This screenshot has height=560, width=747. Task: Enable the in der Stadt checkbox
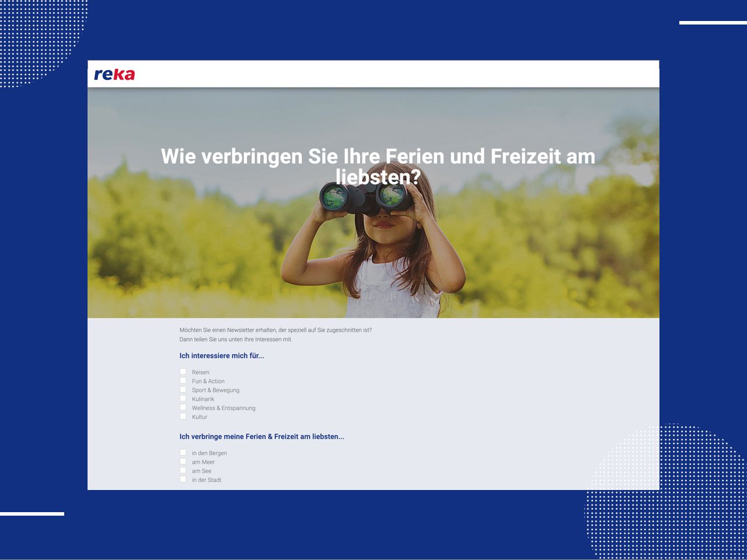(x=183, y=480)
